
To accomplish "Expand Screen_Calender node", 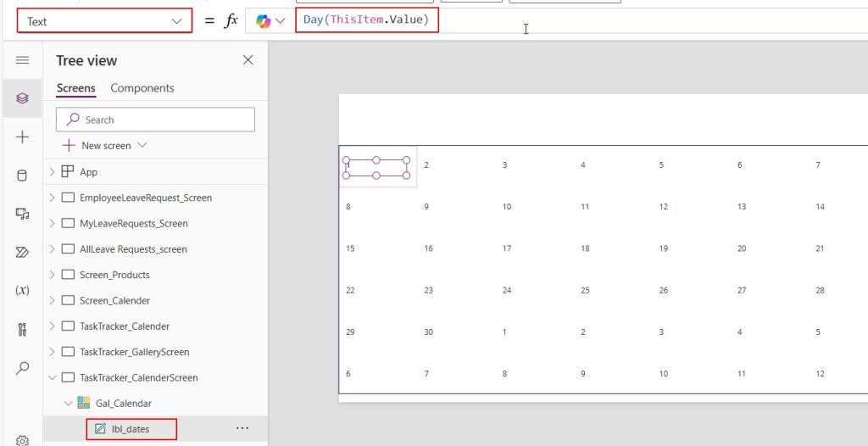I will [x=52, y=300].
